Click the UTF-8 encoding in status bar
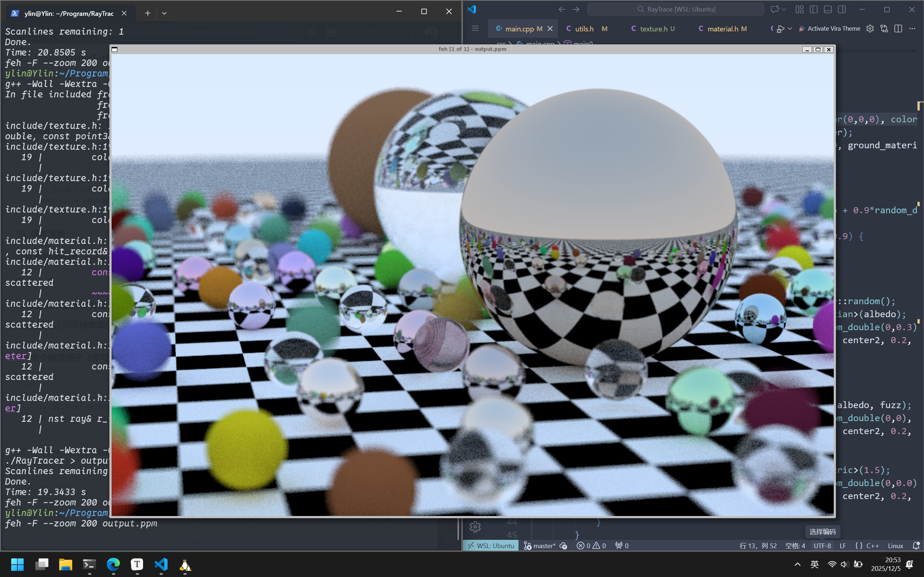The width and height of the screenshot is (924, 577). click(822, 546)
